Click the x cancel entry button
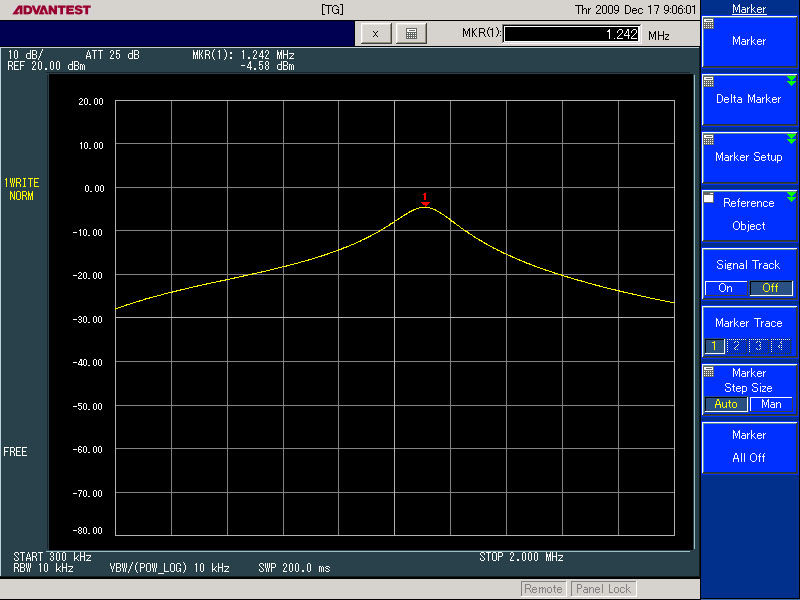 (375, 34)
